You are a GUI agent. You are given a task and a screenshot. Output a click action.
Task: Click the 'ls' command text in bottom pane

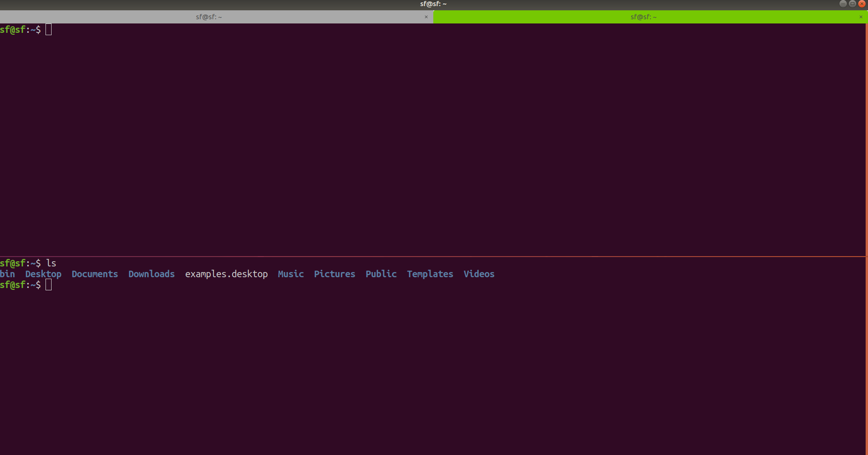tap(51, 263)
